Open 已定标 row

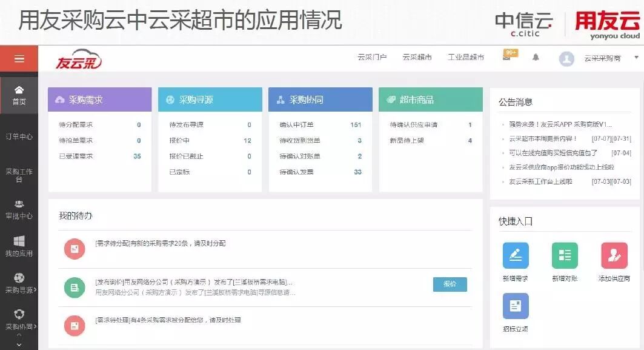tap(210, 172)
